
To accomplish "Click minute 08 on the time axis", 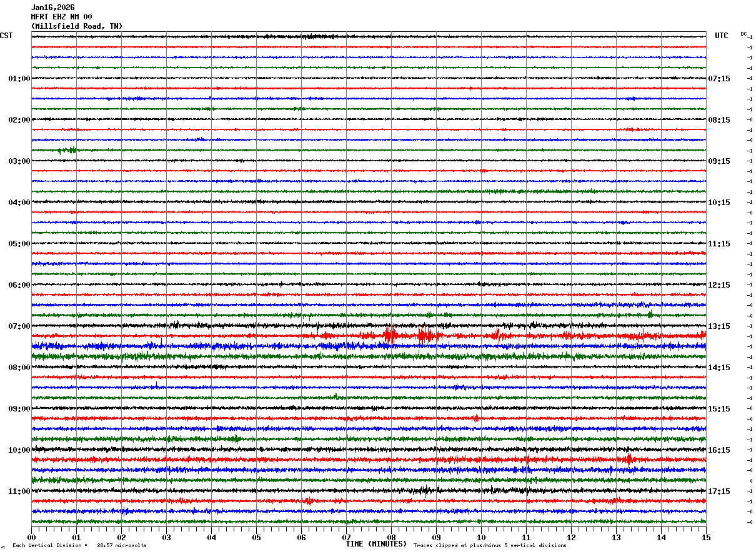I will (391, 536).
